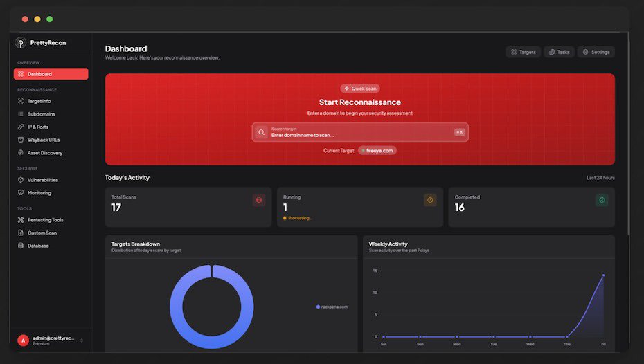Screen dimensions: 644x364
Task: Click the Running clock icon
Action: coord(430,200)
